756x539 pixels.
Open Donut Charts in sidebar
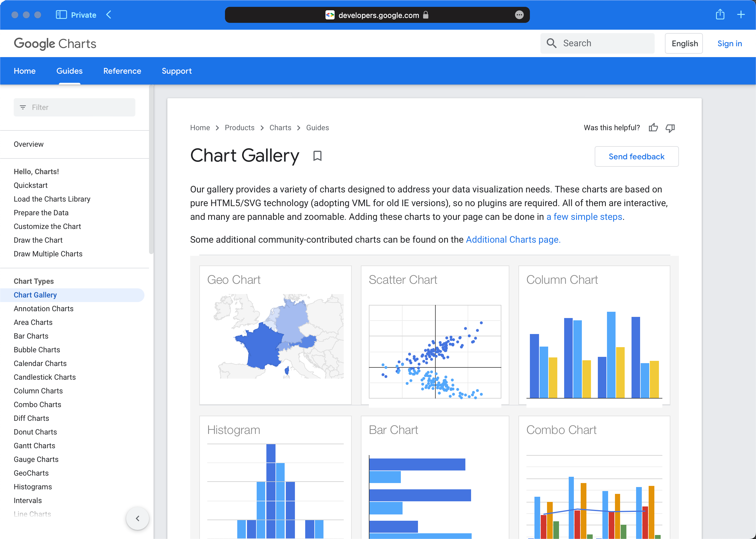click(35, 432)
